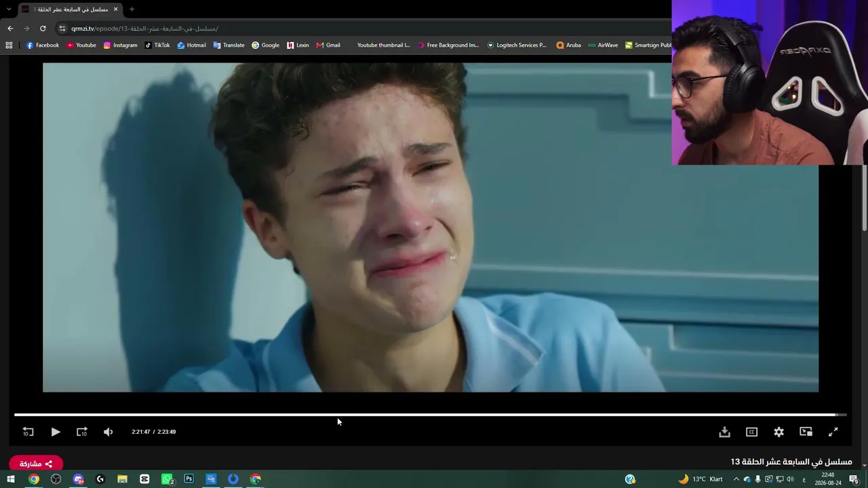Mute the video volume
This screenshot has height=488, width=868.
108,432
